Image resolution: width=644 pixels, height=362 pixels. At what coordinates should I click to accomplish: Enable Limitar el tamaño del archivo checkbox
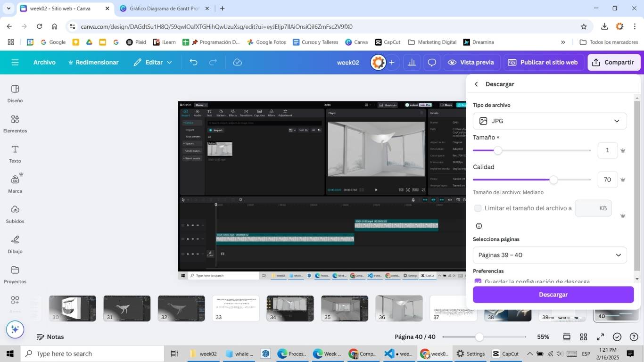click(x=478, y=208)
